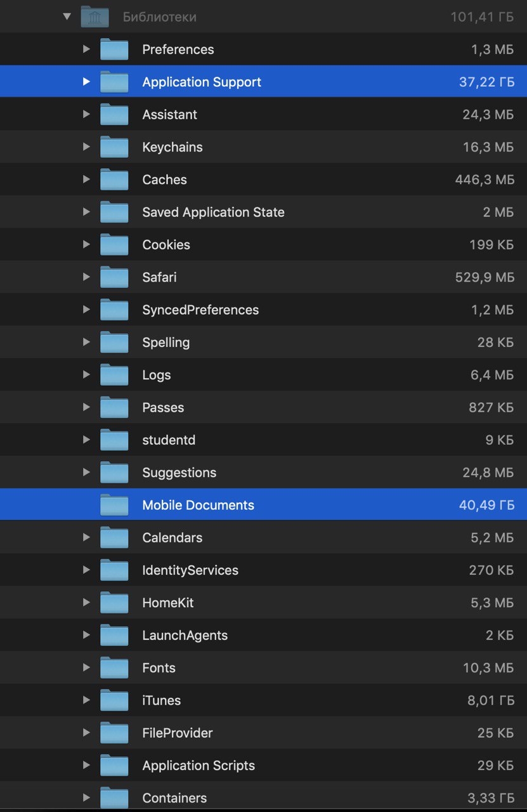Click the LaunchAgents folder icon

coord(114,635)
